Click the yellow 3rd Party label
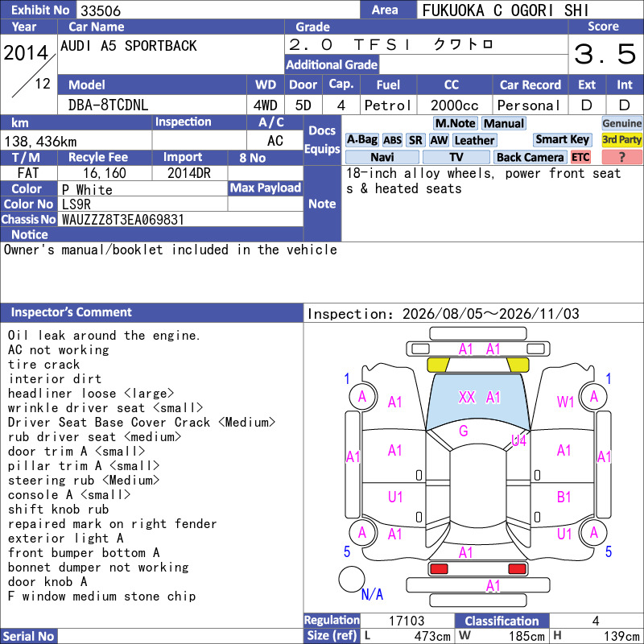Image resolution: width=644 pixels, height=644 pixels. [x=621, y=139]
